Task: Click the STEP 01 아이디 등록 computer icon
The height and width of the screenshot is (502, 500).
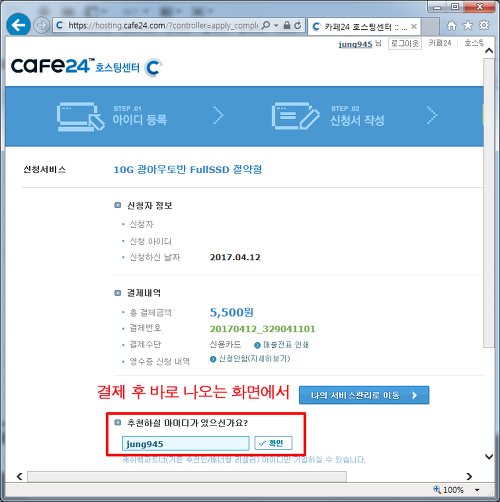Action: pos(81,117)
